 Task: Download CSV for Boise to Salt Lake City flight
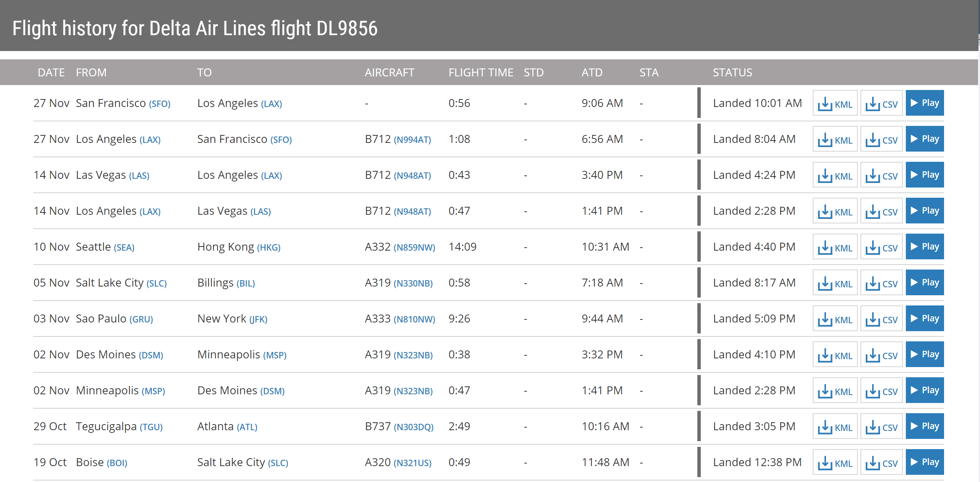[881, 462]
